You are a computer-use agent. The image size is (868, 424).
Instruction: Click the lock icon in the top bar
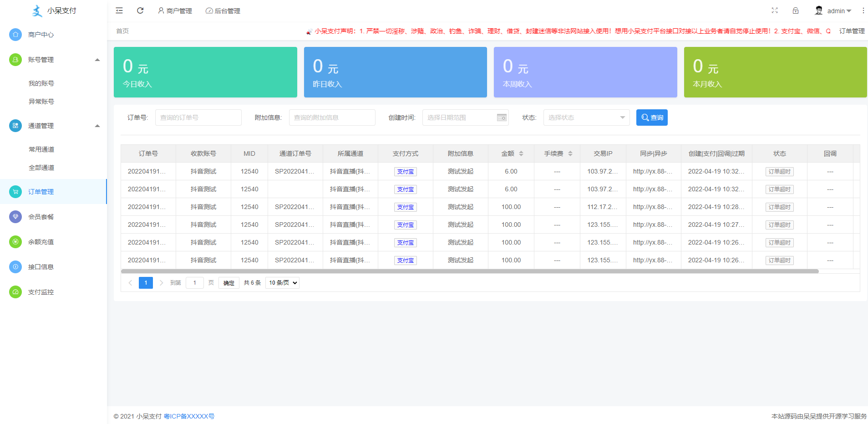796,10
